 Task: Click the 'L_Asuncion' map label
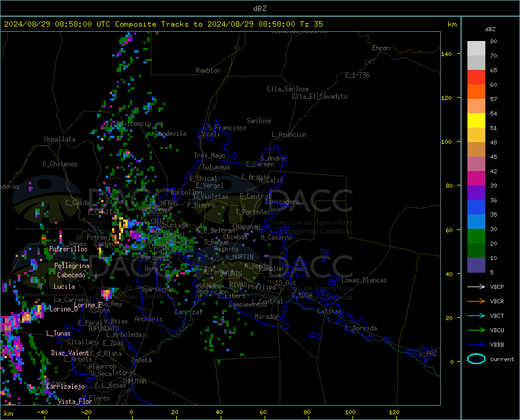289,135
